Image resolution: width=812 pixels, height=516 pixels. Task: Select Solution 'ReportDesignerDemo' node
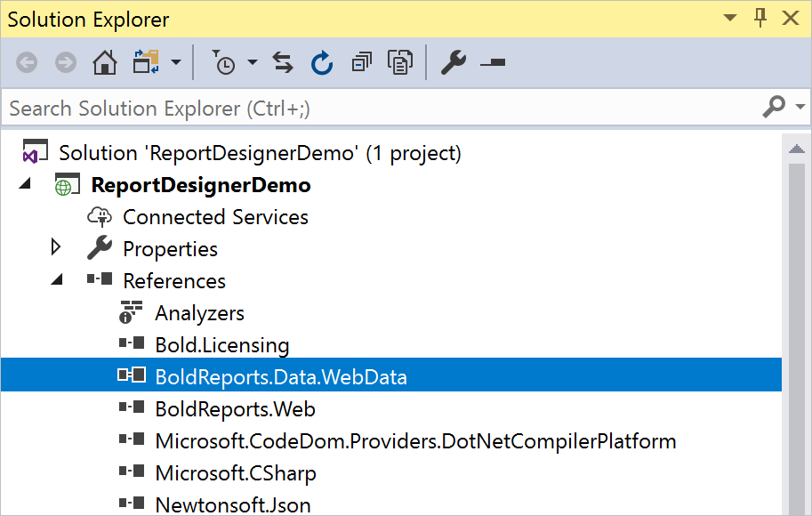tap(260, 153)
